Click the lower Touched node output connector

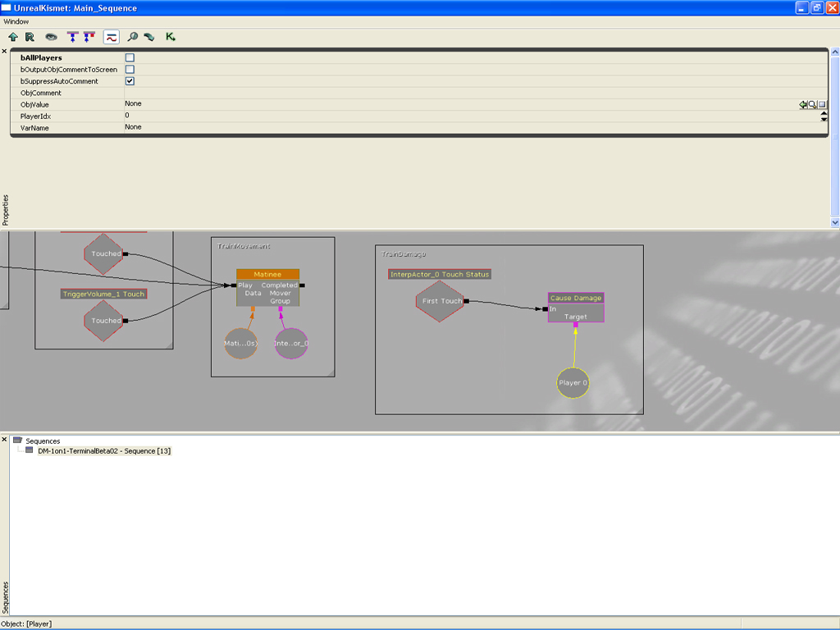coord(126,321)
